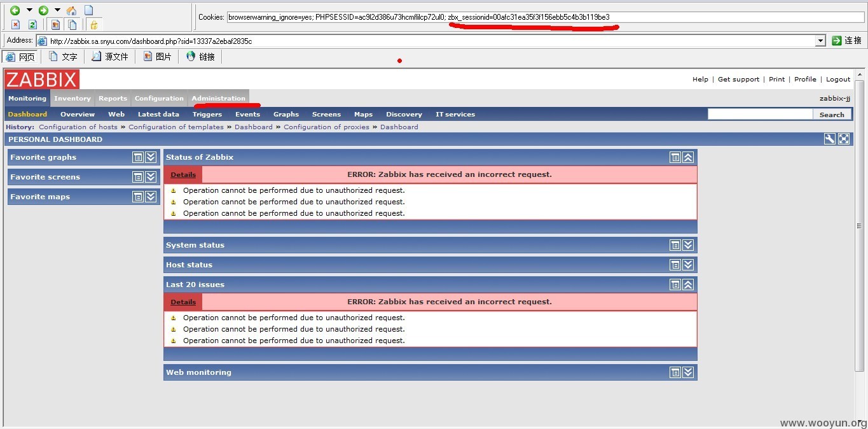Open Configuration of templates history link
868x429 pixels.
click(176, 127)
